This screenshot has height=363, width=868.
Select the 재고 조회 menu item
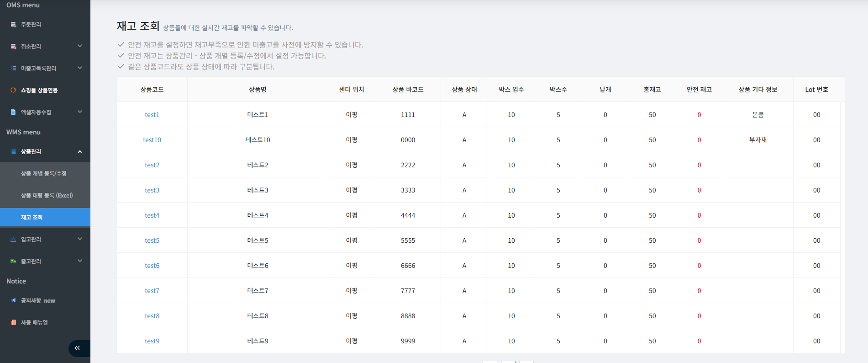(x=32, y=217)
